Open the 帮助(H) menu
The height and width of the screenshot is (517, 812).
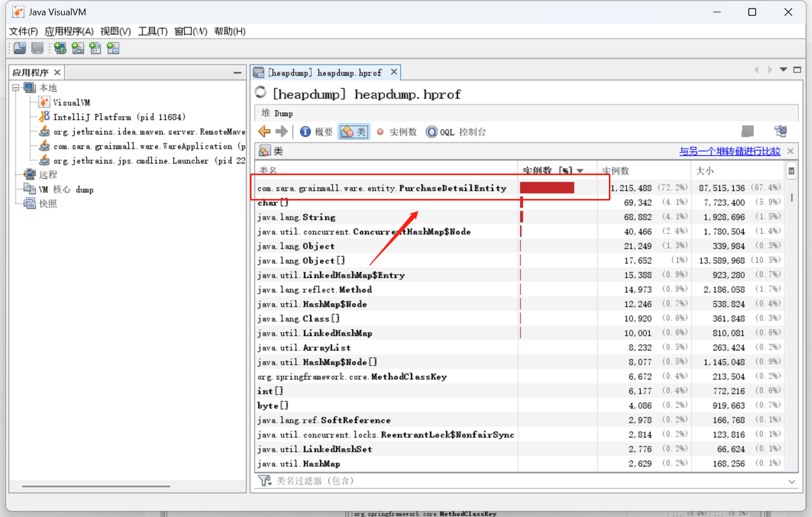(230, 31)
